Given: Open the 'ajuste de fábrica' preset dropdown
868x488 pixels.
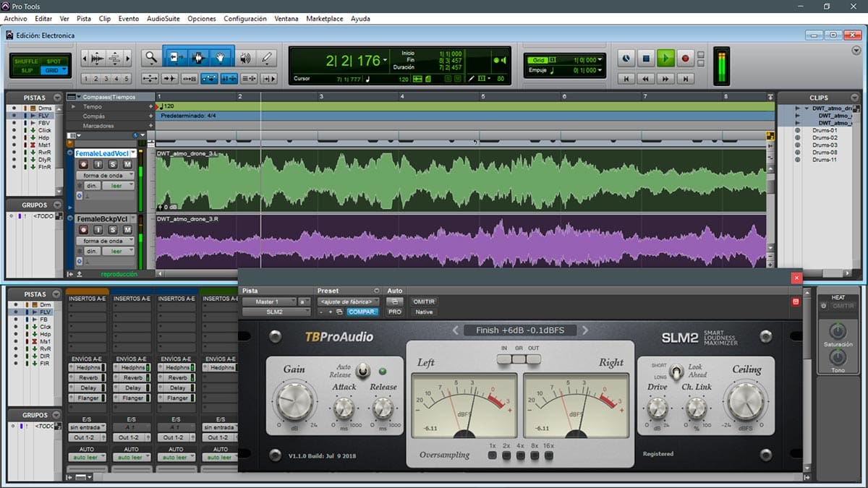Looking at the screenshot, I should tap(348, 301).
